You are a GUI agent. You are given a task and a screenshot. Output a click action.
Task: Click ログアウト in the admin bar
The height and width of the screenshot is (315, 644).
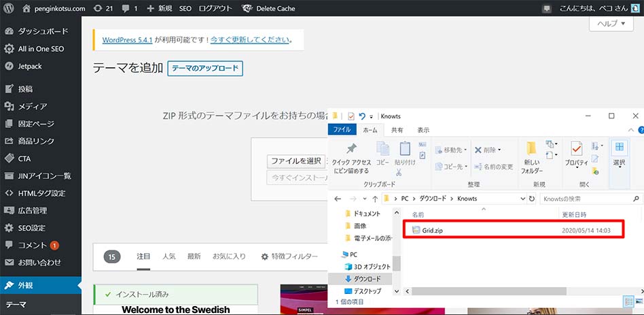click(x=215, y=8)
